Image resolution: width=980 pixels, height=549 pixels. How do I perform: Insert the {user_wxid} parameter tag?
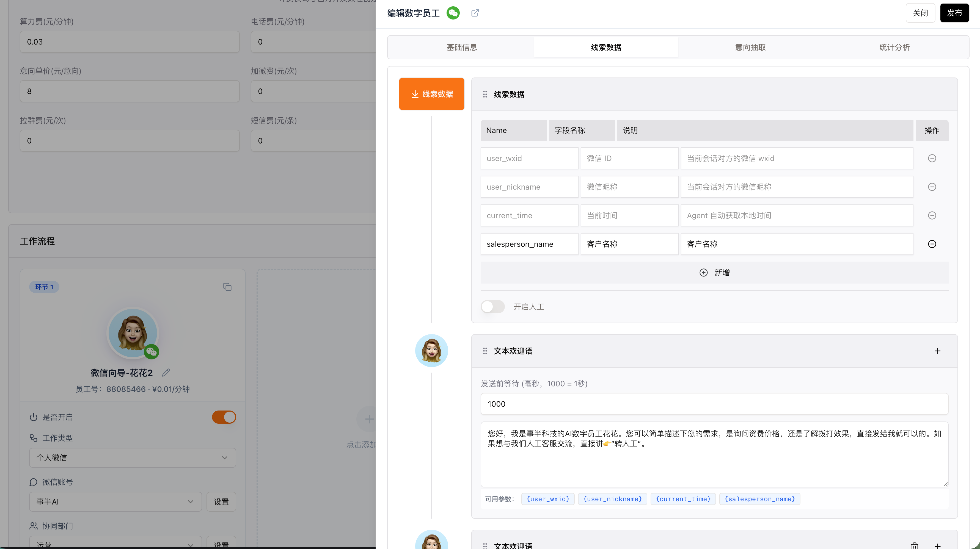tap(548, 499)
